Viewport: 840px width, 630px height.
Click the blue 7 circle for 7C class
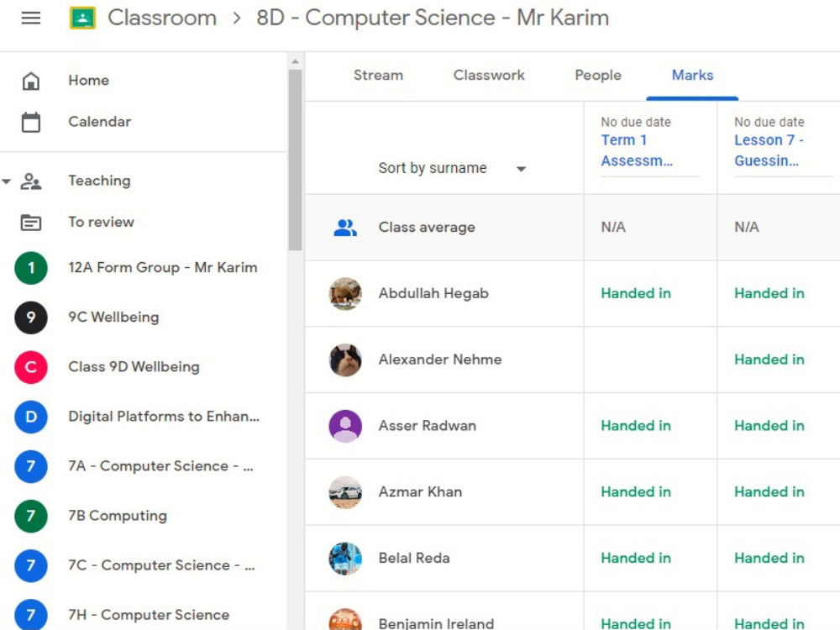30,565
